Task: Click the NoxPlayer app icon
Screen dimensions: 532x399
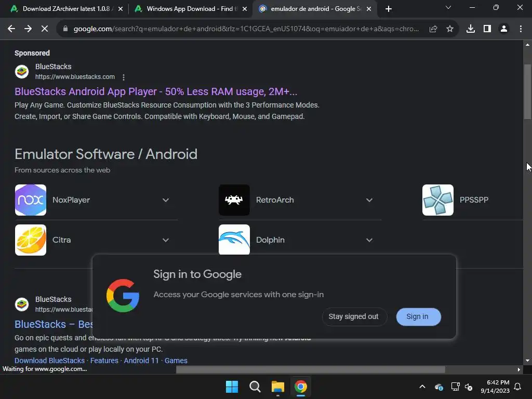Action: (x=31, y=200)
